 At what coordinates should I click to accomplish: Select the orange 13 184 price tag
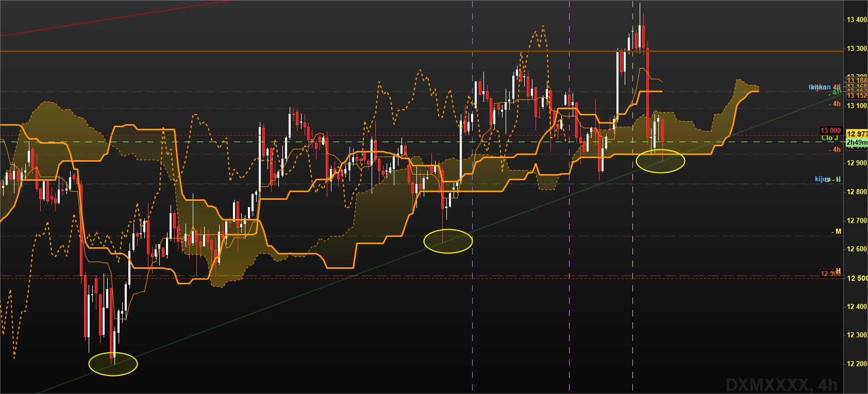[857, 80]
